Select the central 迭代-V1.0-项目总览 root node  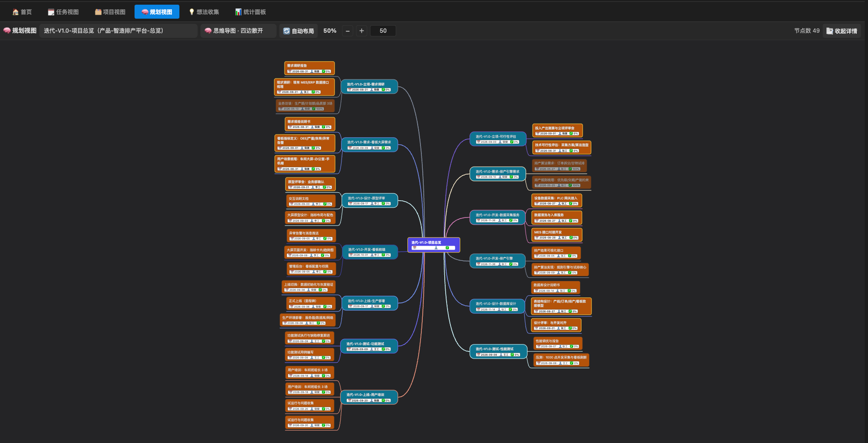(434, 245)
